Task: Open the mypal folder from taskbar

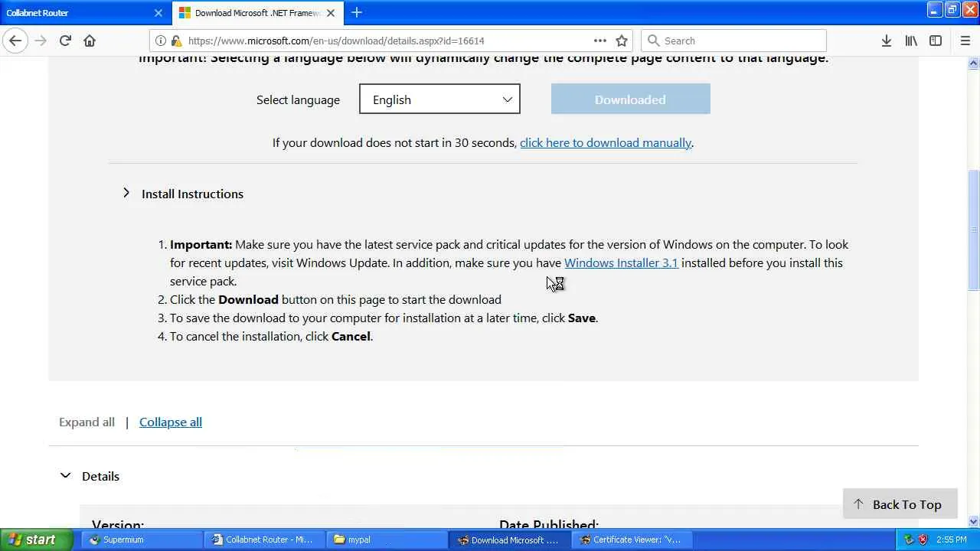Action: coord(387,540)
